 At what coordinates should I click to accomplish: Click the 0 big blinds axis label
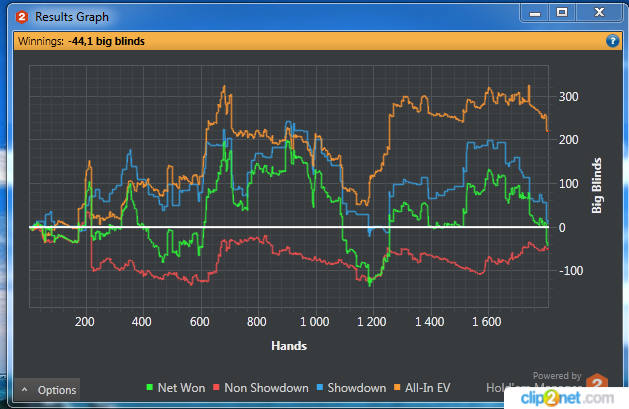[x=562, y=228]
